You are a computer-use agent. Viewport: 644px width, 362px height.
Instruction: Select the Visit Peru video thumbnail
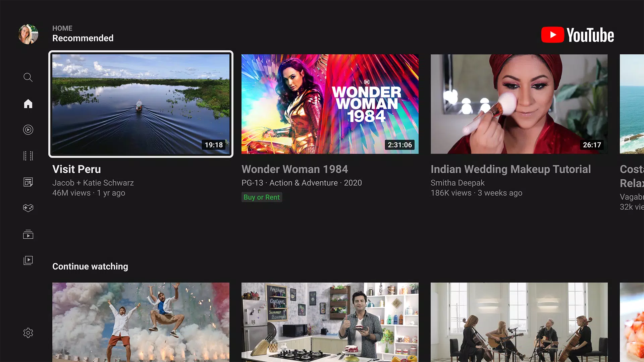(141, 104)
